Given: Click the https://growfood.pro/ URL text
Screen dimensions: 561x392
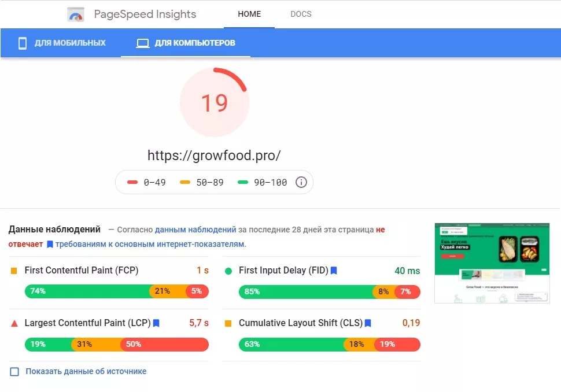Looking at the screenshot, I should coord(214,156).
